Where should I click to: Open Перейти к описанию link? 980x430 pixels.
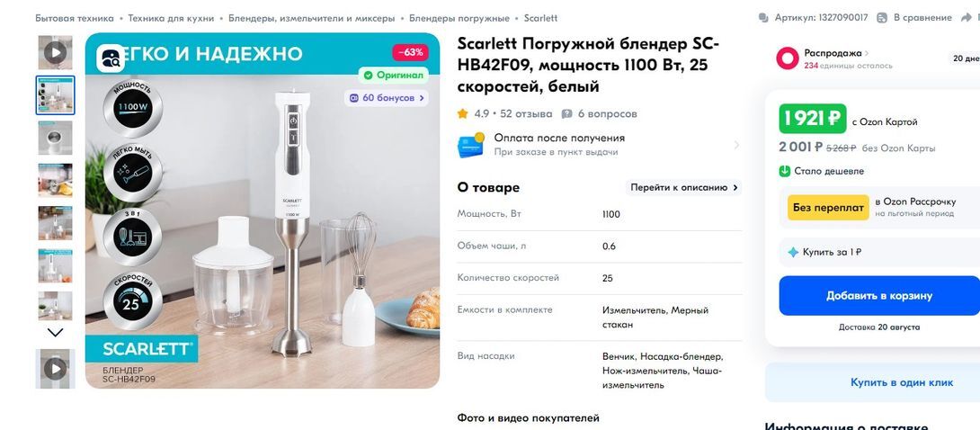(x=684, y=187)
